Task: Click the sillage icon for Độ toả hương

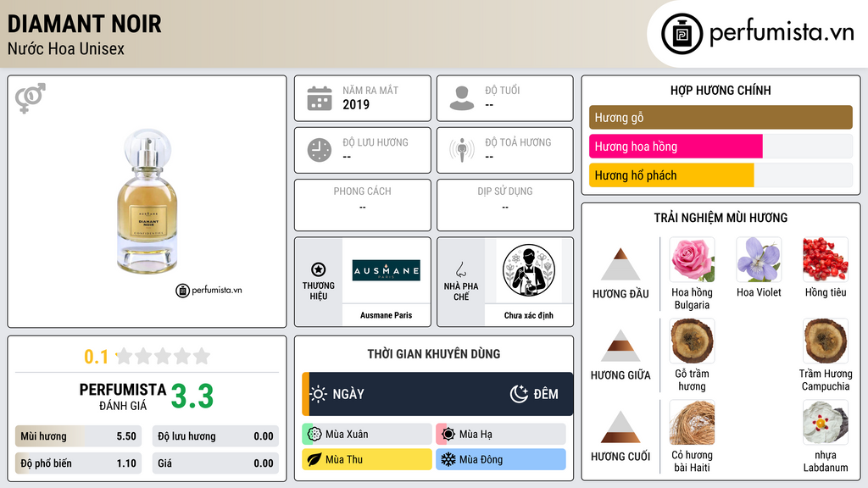Action: [462, 150]
